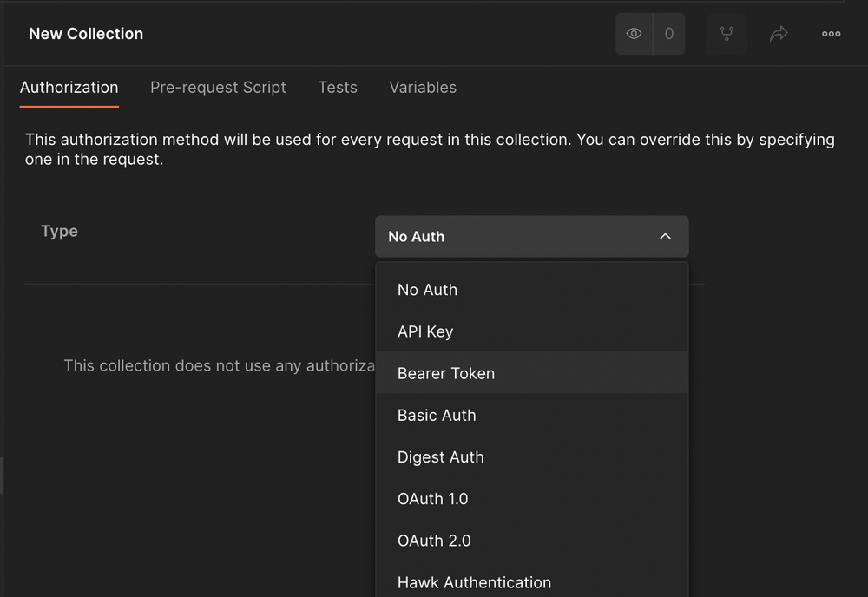Select OAuth 2.0 as the auth type
Image resolution: width=868 pixels, height=597 pixels.
(x=434, y=541)
